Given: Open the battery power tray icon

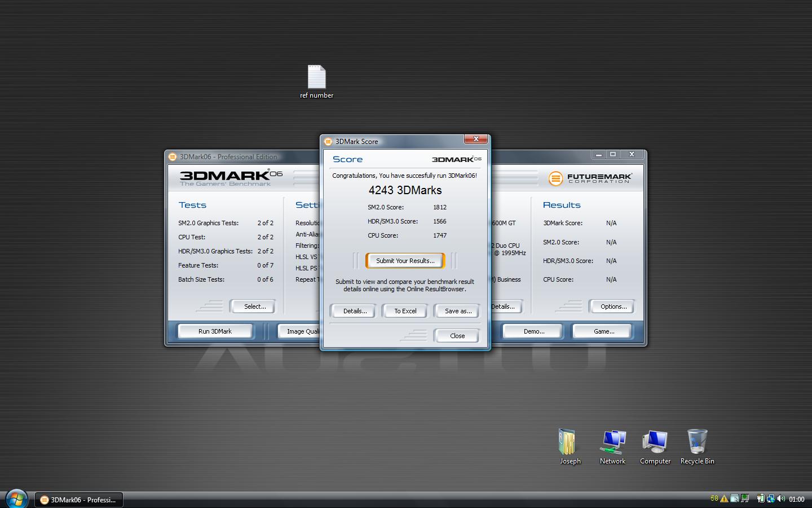Looking at the screenshot, I should (761, 499).
